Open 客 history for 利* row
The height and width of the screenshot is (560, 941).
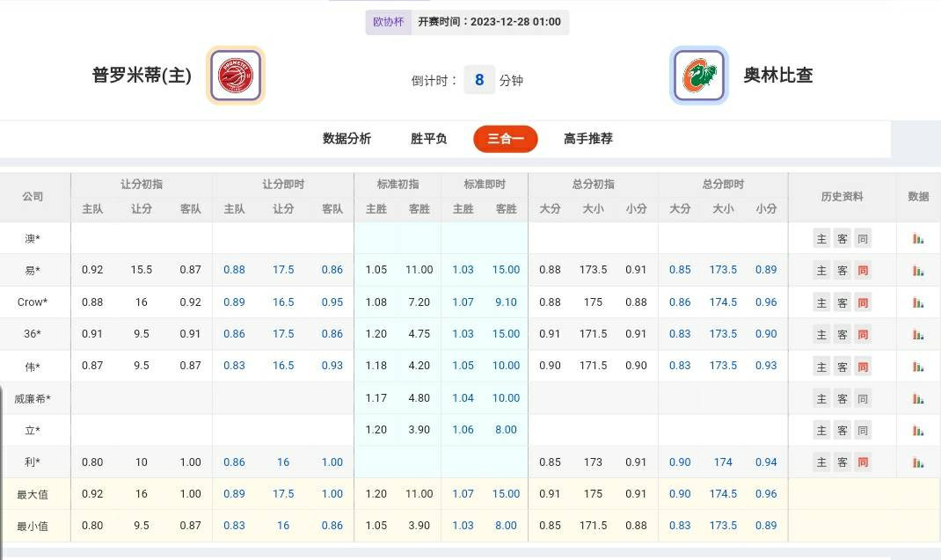[842, 462]
